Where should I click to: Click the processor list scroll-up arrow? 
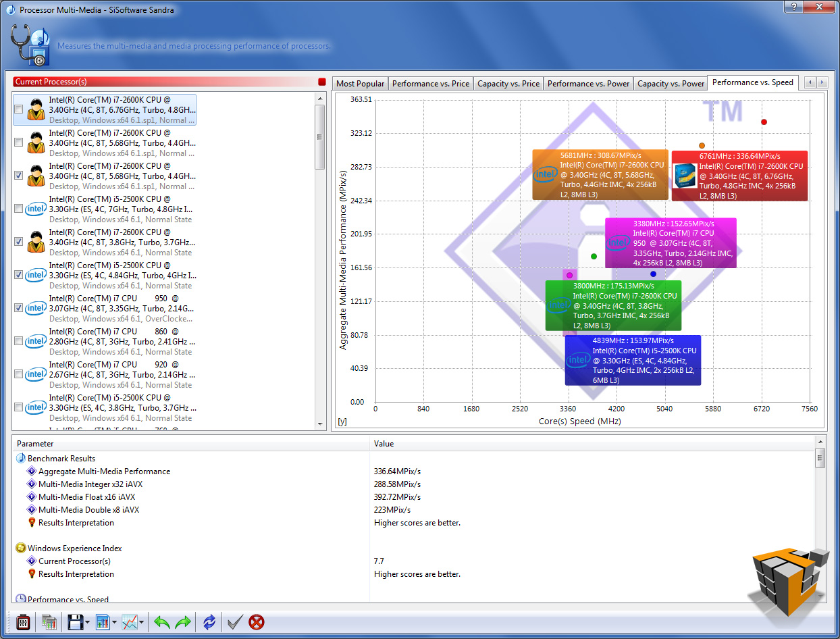[x=321, y=98]
